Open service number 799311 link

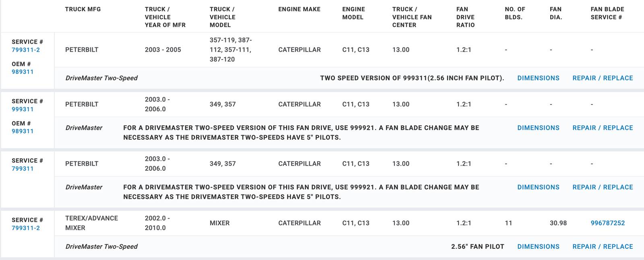23,169
